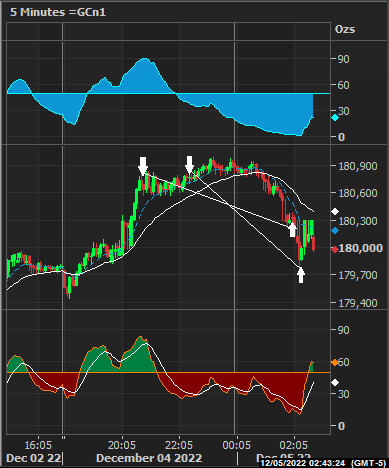Click the white diamond moving-average marker on price axis
This screenshot has height=468, width=389.
[x=335, y=211]
